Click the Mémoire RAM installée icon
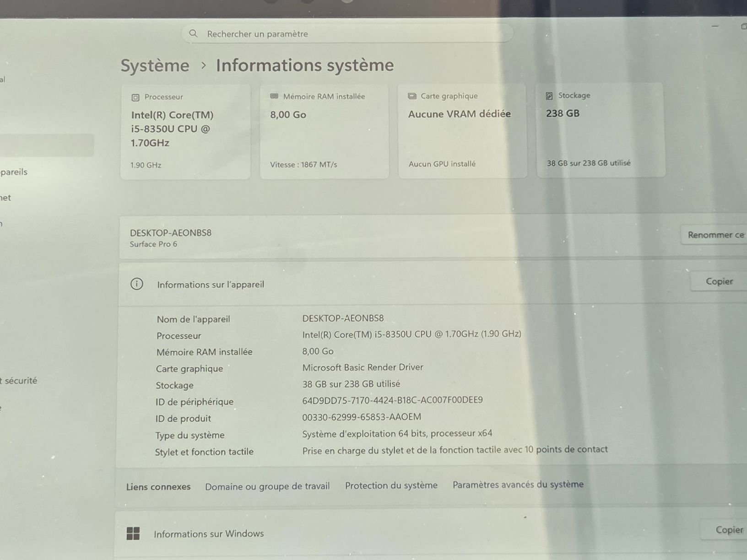747x560 pixels. click(x=274, y=96)
